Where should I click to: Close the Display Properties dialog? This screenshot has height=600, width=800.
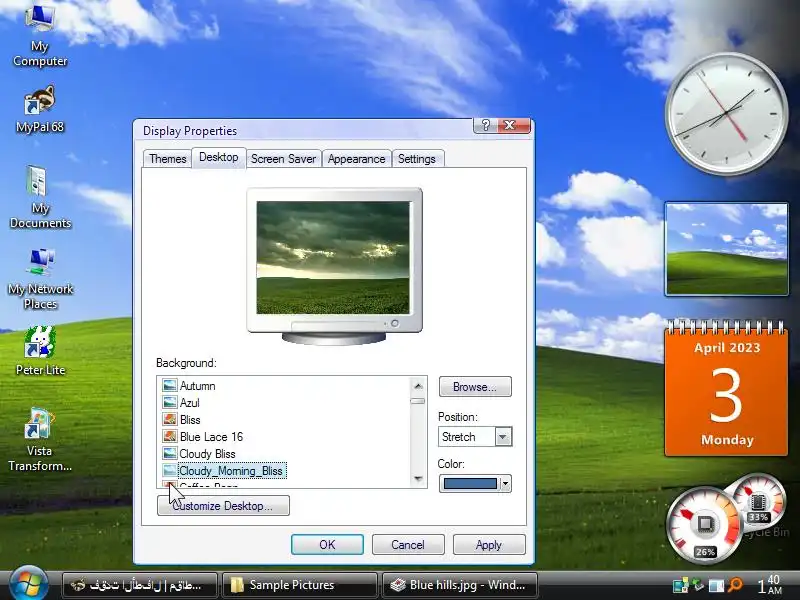512,126
